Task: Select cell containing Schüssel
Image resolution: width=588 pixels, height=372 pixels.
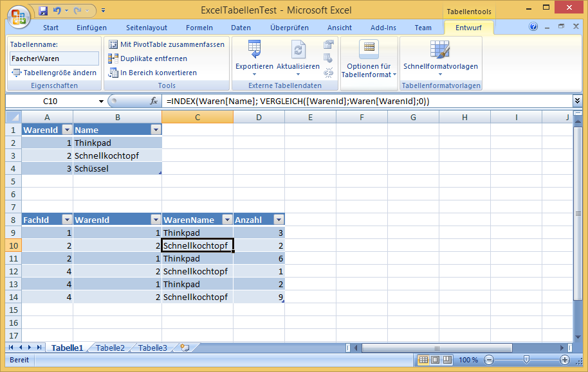Action: tap(117, 168)
